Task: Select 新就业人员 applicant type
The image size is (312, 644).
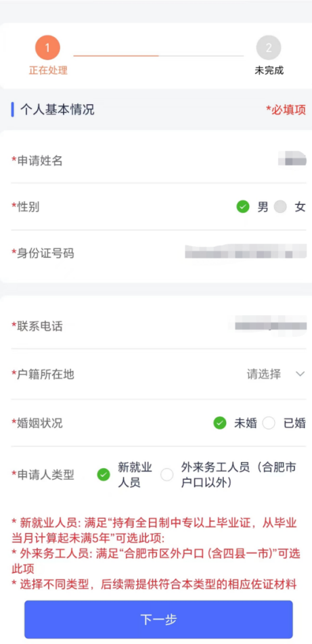Action: click(x=103, y=475)
